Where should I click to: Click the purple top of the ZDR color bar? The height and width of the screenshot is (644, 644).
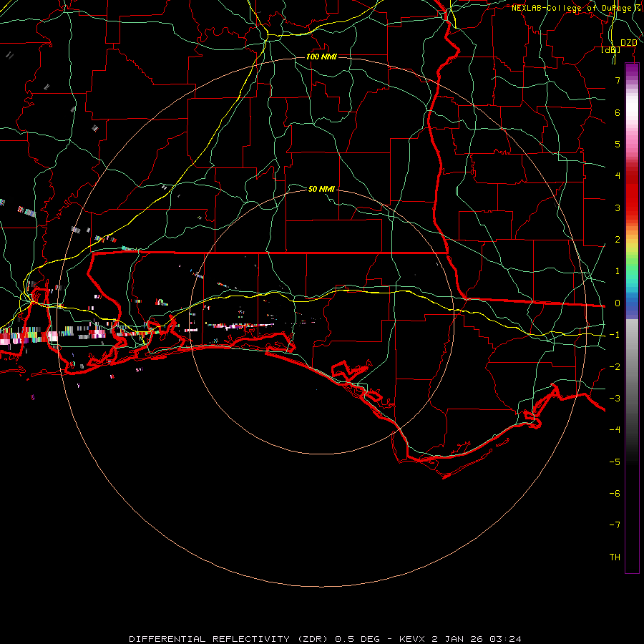[x=632, y=70]
